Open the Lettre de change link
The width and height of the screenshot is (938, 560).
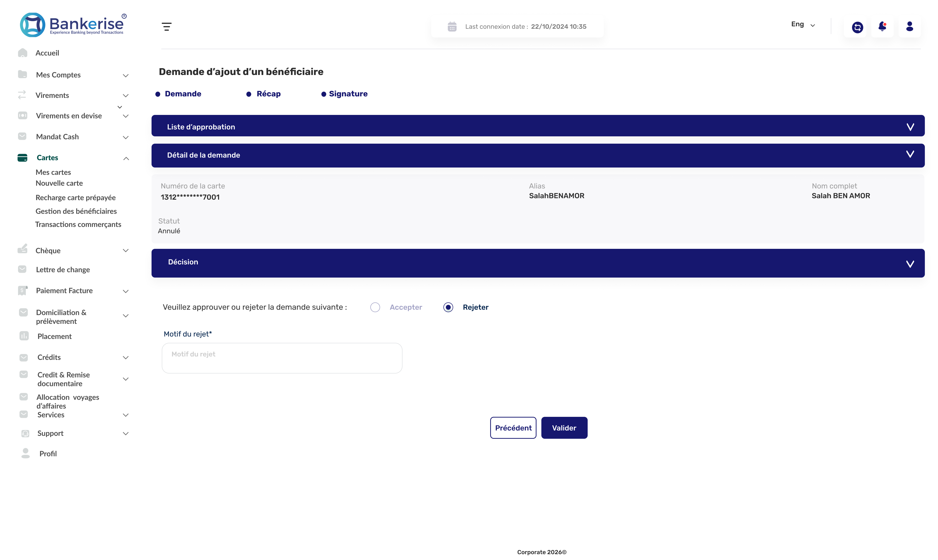tap(63, 270)
